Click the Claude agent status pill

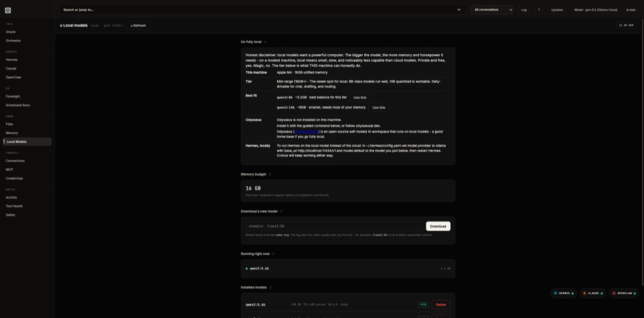(x=593, y=293)
